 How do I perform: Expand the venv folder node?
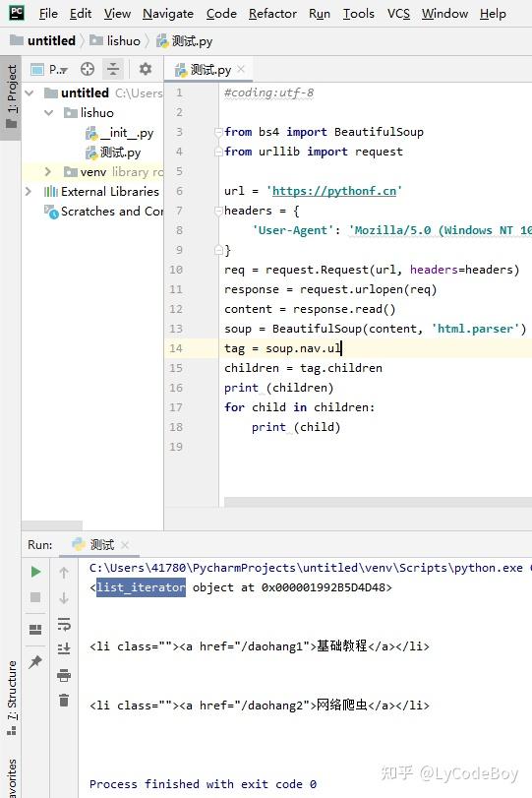(x=48, y=171)
